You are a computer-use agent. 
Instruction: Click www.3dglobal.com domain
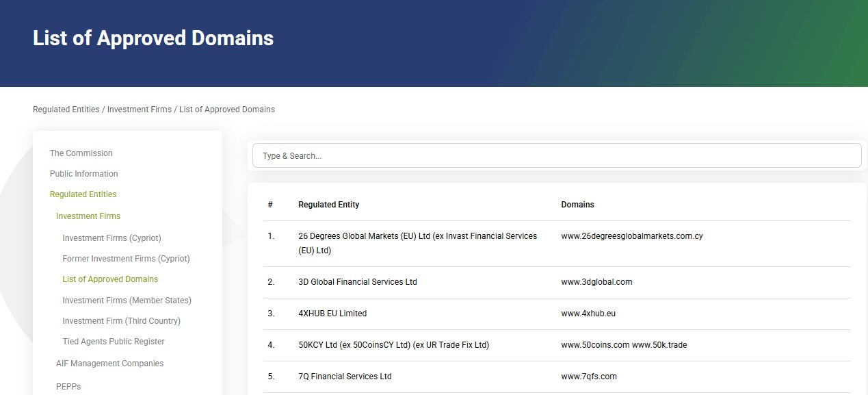(x=596, y=282)
